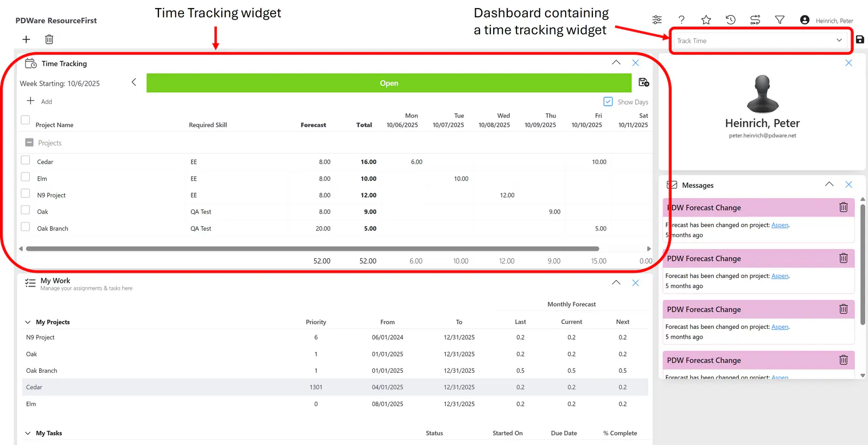Open Aspen link in the first message

[x=780, y=225]
